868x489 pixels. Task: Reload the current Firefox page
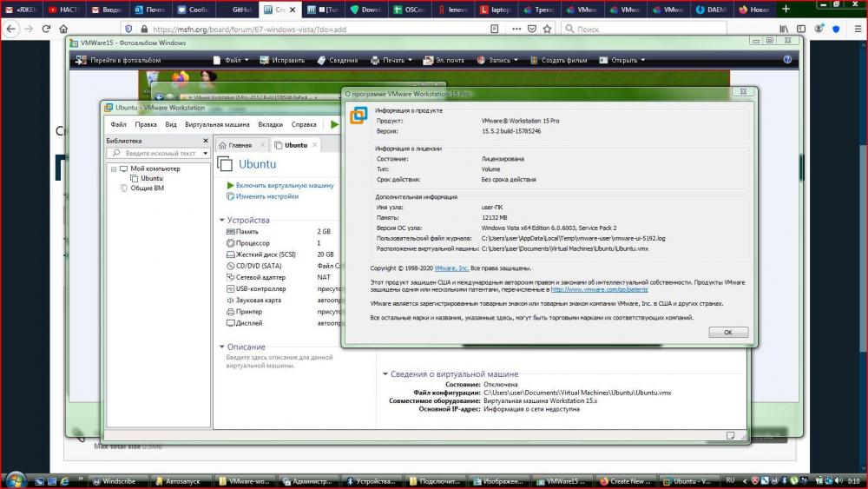[47, 29]
